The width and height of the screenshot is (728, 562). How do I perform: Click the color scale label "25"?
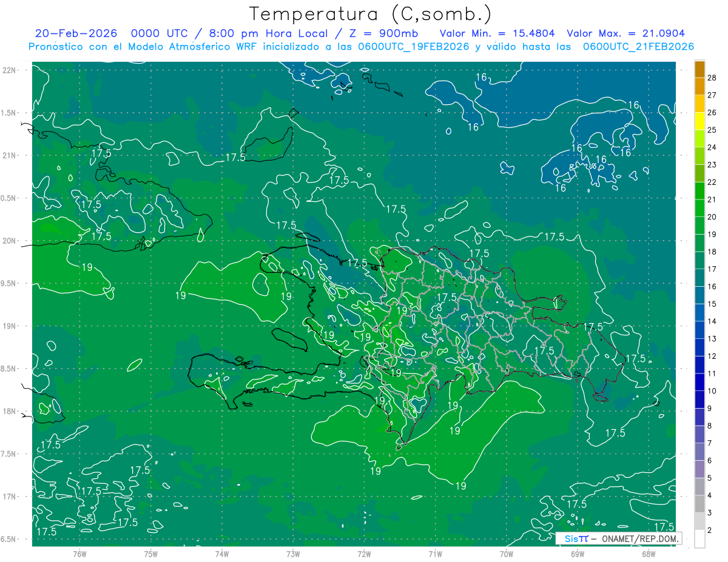tap(712, 130)
